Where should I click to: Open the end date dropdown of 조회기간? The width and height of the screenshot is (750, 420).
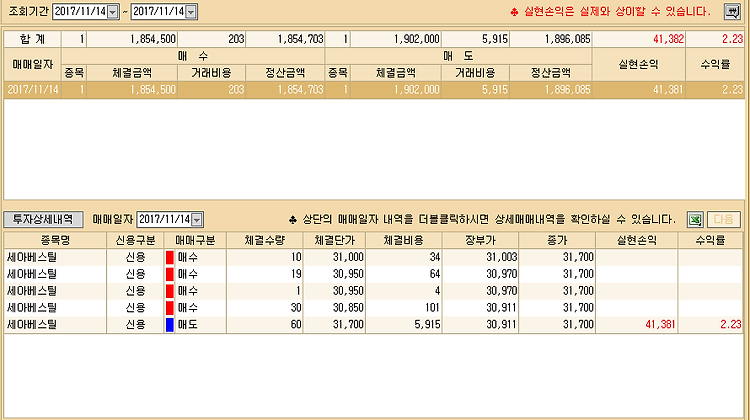pyautogui.click(x=190, y=11)
